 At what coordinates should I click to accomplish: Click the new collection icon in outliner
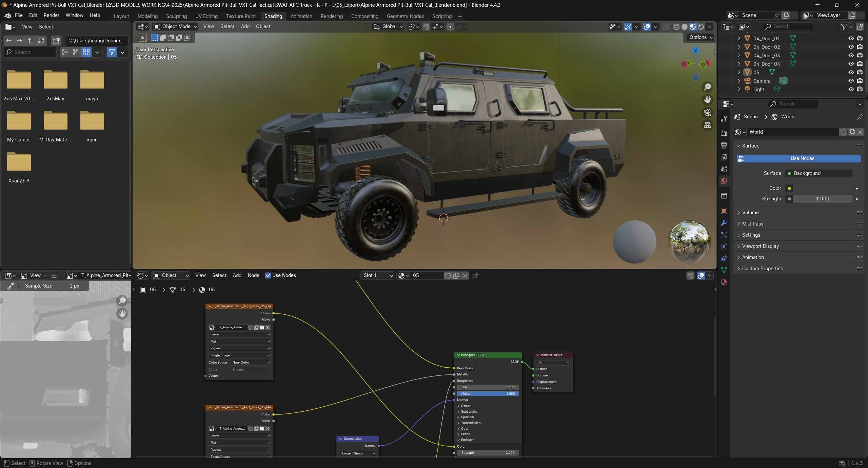pyautogui.click(x=860, y=27)
